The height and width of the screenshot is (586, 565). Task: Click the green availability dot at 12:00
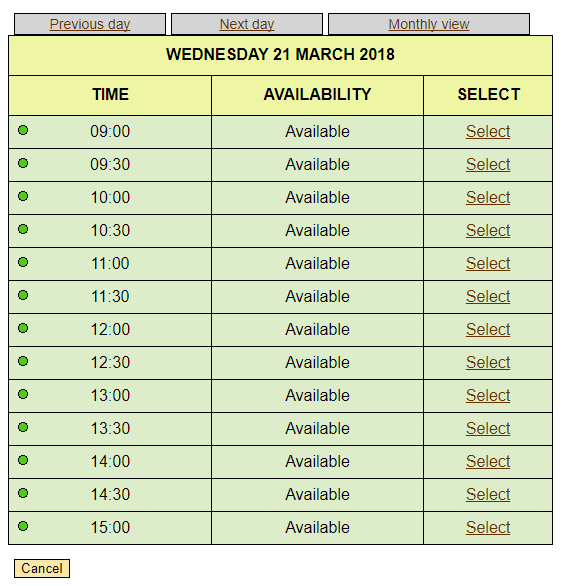pyautogui.click(x=23, y=329)
